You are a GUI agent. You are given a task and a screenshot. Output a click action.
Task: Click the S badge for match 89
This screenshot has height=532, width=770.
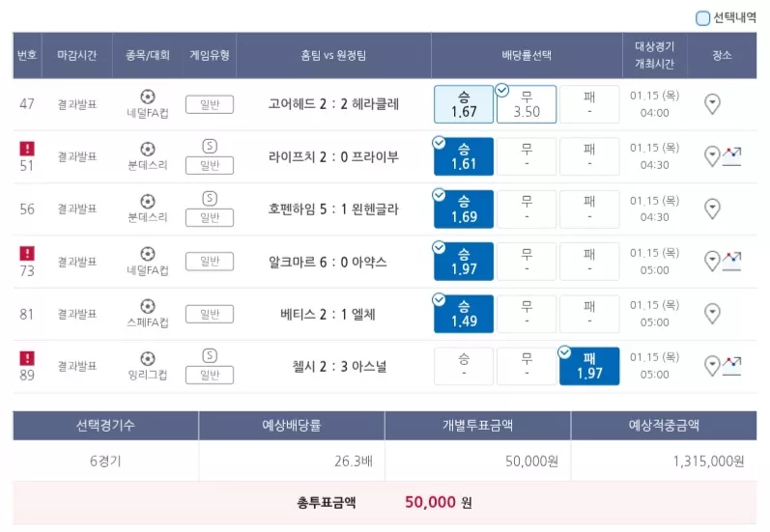click(x=210, y=355)
